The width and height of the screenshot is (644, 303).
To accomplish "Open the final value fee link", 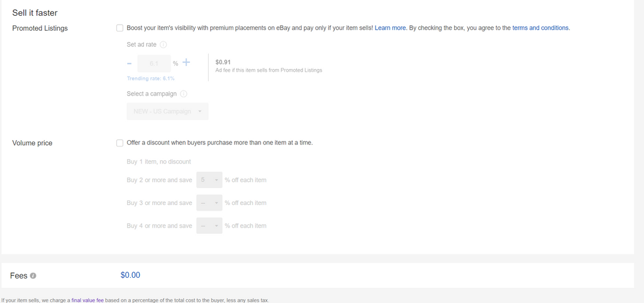I will point(87,300).
